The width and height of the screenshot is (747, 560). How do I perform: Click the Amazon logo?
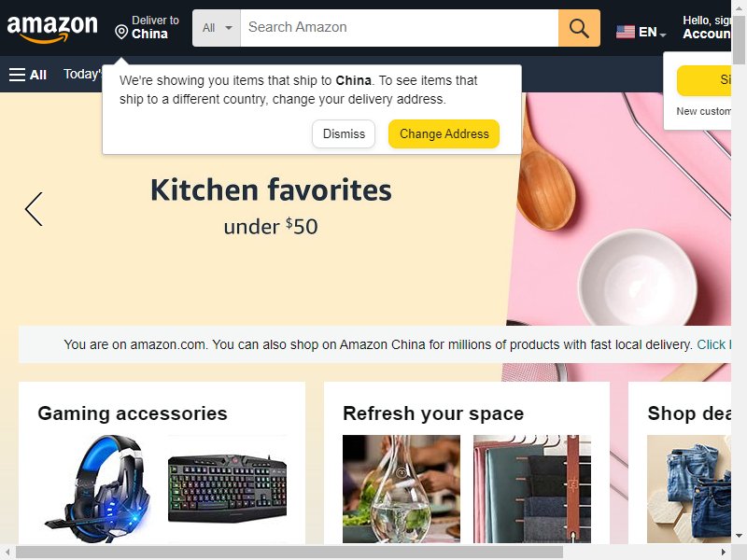point(52,29)
